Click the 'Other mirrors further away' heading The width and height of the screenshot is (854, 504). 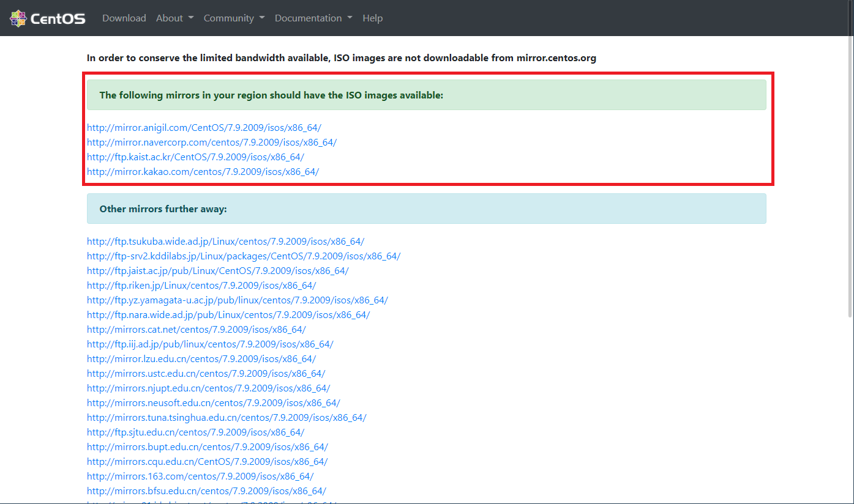[163, 209]
